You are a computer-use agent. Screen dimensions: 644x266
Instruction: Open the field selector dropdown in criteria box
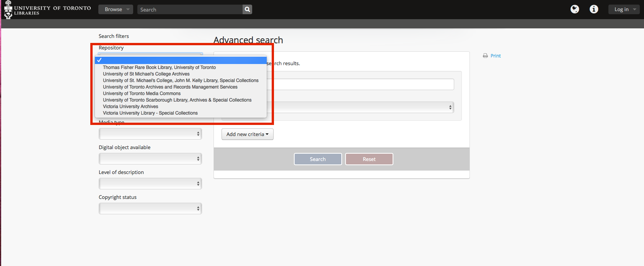[x=360, y=107]
